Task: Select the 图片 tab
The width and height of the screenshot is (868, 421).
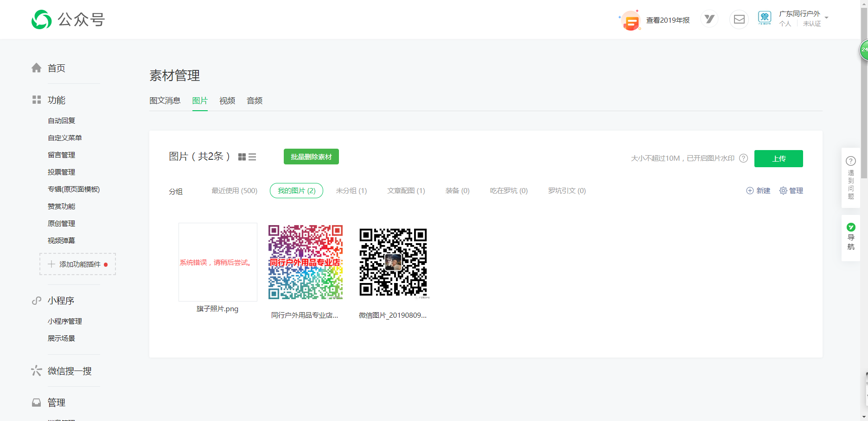Action: click(x=200, y=101)
